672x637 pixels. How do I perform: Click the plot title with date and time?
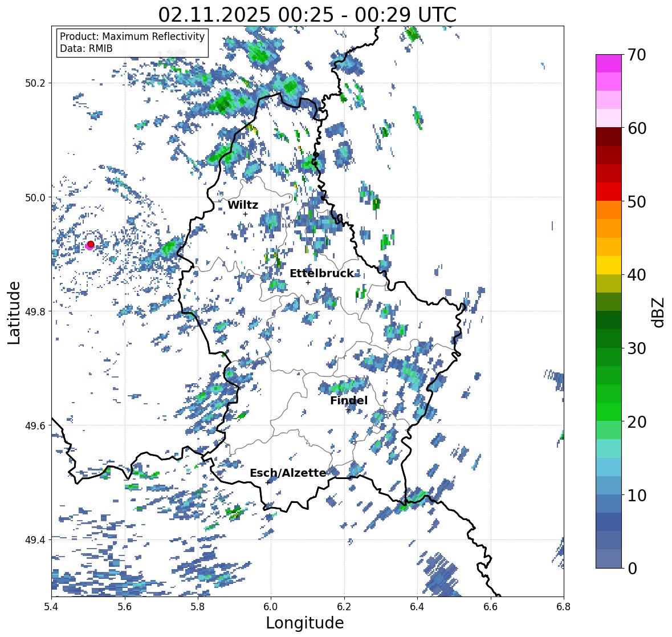pos(307,15)
